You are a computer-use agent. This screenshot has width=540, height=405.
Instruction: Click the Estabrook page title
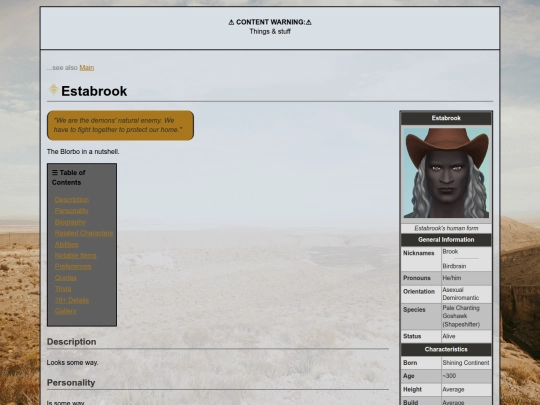94,91
